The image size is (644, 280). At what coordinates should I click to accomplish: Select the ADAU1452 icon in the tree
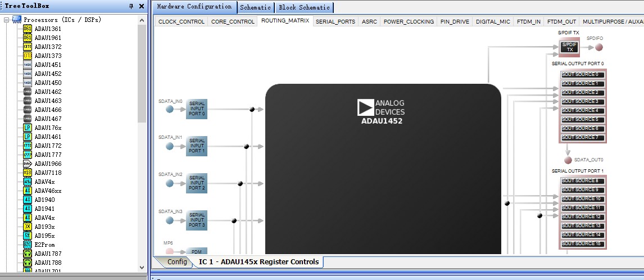(x=28, y=74)
